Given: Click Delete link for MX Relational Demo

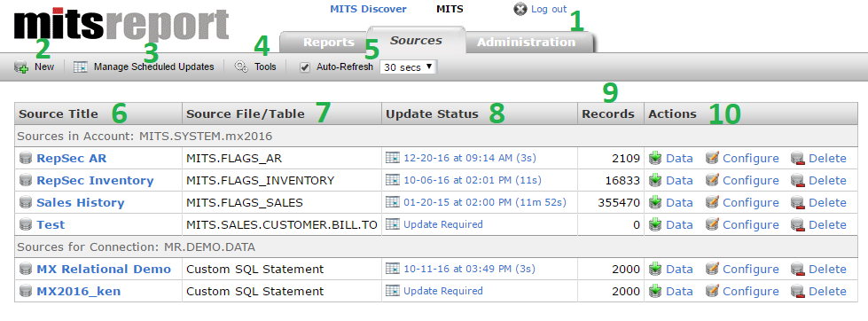Looking at the screenshot, I should coord(827,269).
